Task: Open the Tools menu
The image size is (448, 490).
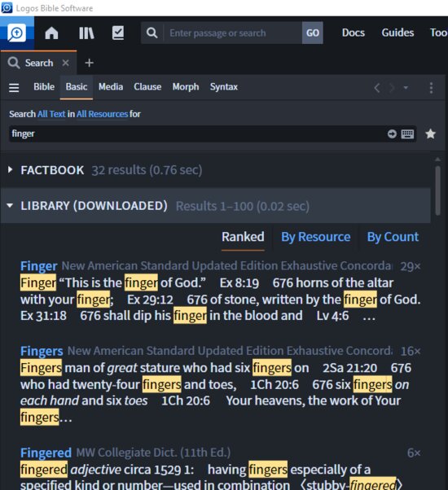Action: (438, 33)
